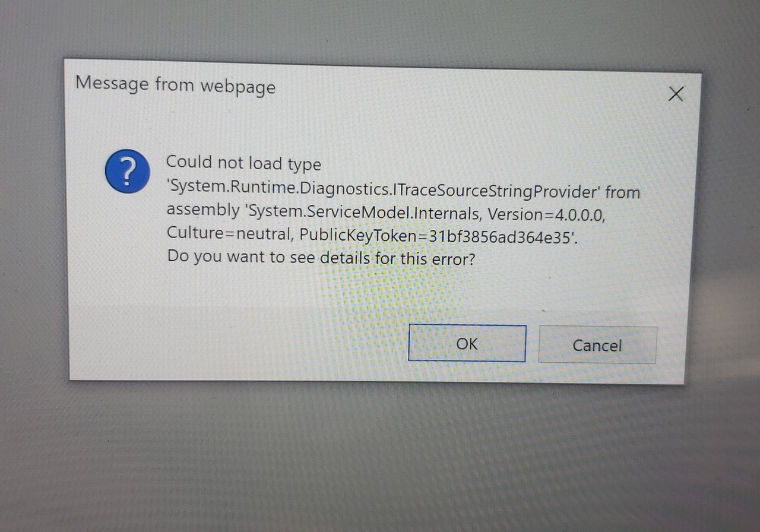Click the OK button to see error details
This screenshot has height=532, width=760.
click(467, 343)
